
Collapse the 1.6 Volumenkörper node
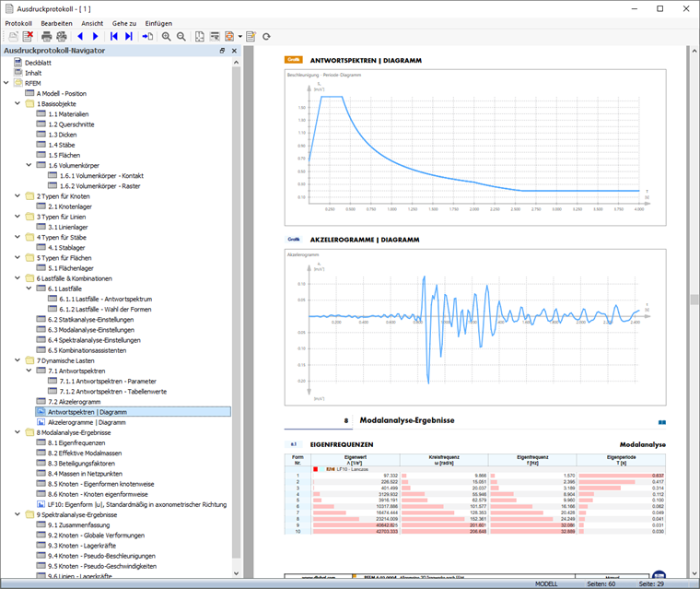tap(29, 165)
